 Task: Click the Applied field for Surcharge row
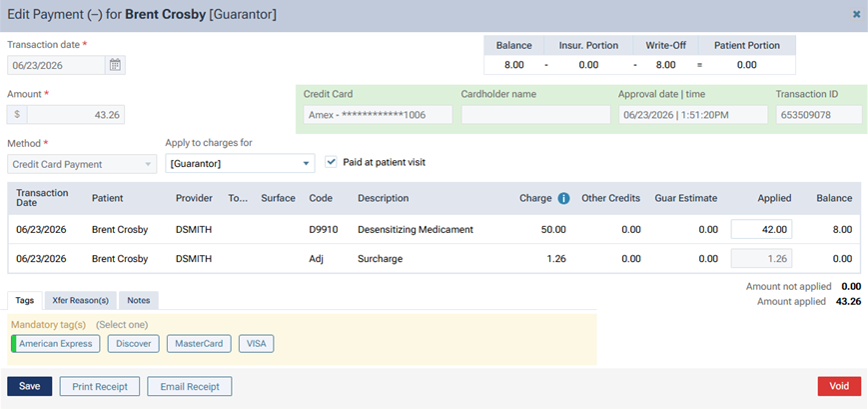click(761, 258)
